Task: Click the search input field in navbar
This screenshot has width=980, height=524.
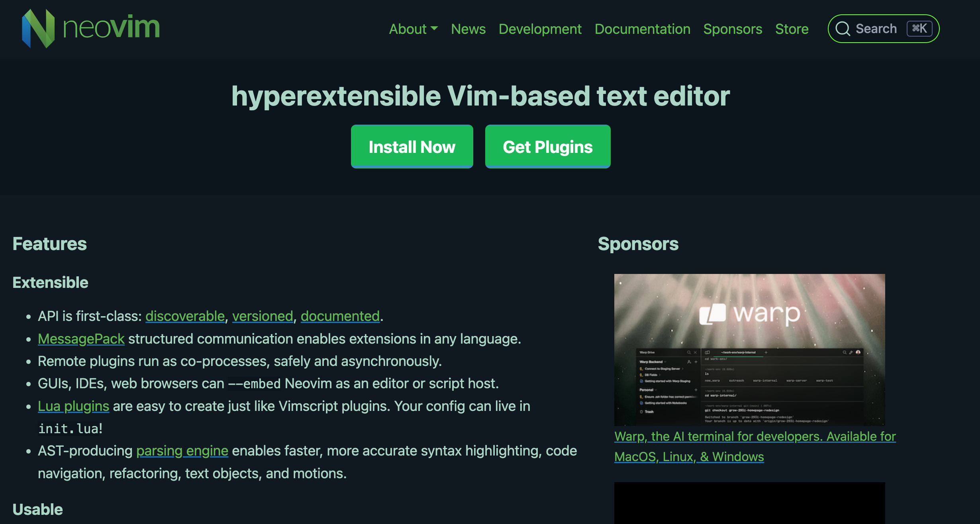Action: [876, 28]
